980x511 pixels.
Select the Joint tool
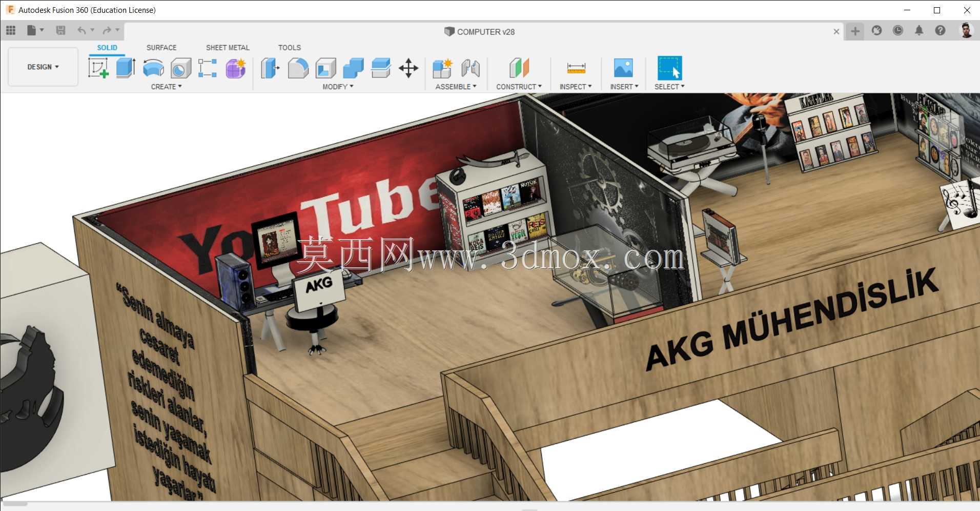coord(471,68)
